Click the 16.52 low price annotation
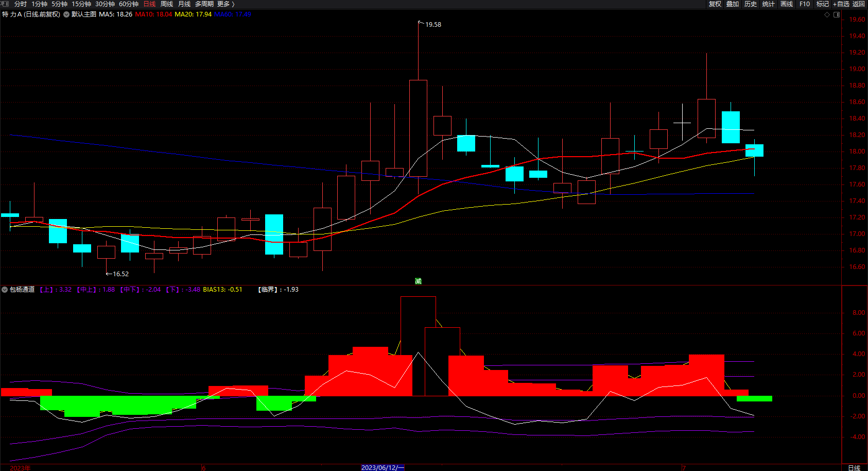Viewport: 868px width, 471px height. pos(120,274)
